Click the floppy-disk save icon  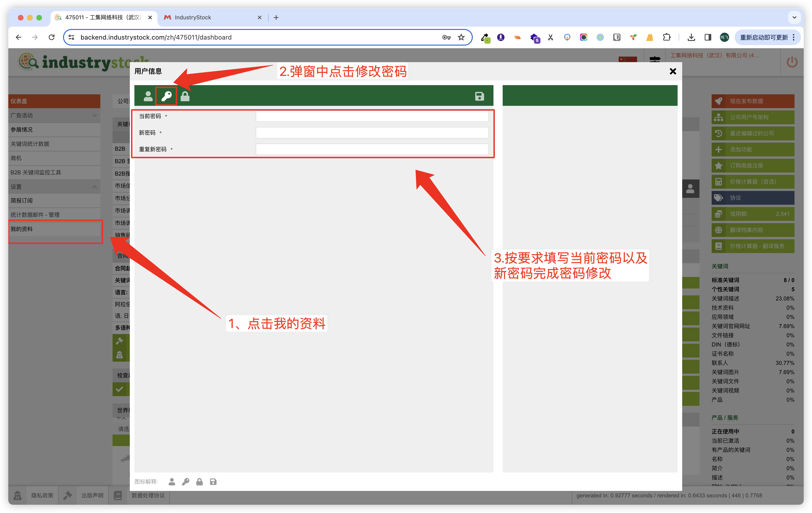pyautogui.click(x=479, y=96)
